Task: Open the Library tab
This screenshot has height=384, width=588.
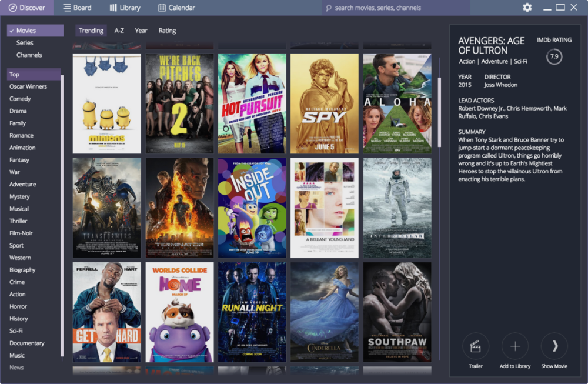Action: pos(125,8)
